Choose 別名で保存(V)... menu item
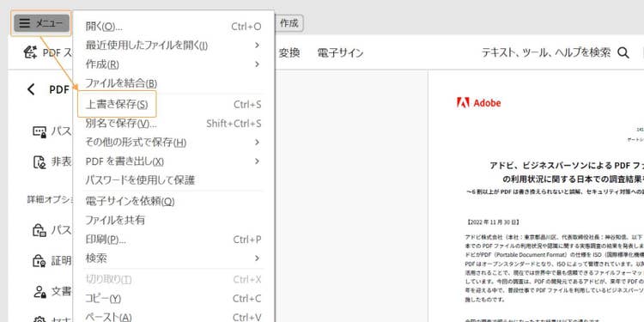Image resolution: width=644 pixels, height=322 pixels. click(x=173, y=123)
